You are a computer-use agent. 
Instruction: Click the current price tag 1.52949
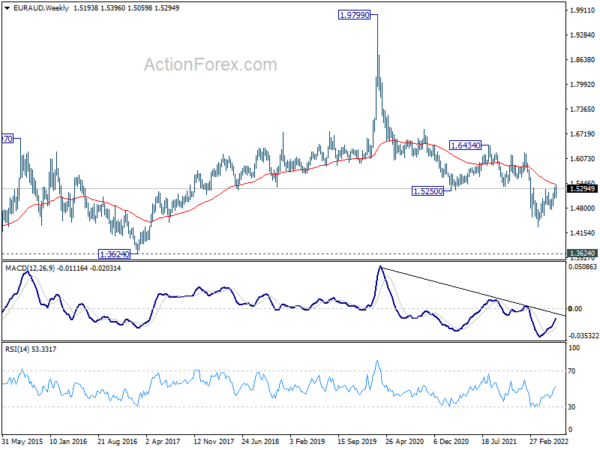pyautogui.click(x=582, y=189)
